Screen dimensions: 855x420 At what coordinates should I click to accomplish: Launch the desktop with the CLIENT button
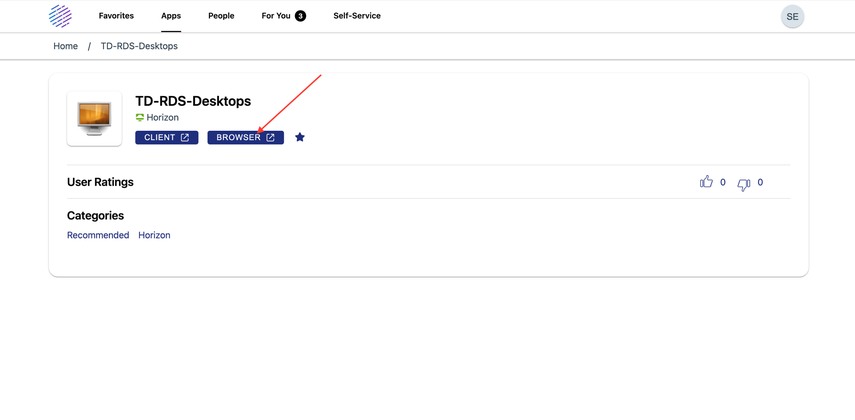166,138
